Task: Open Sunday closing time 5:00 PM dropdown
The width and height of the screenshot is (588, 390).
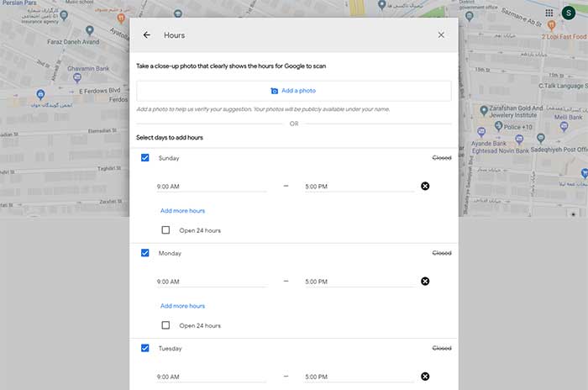Action: [360, 187]
